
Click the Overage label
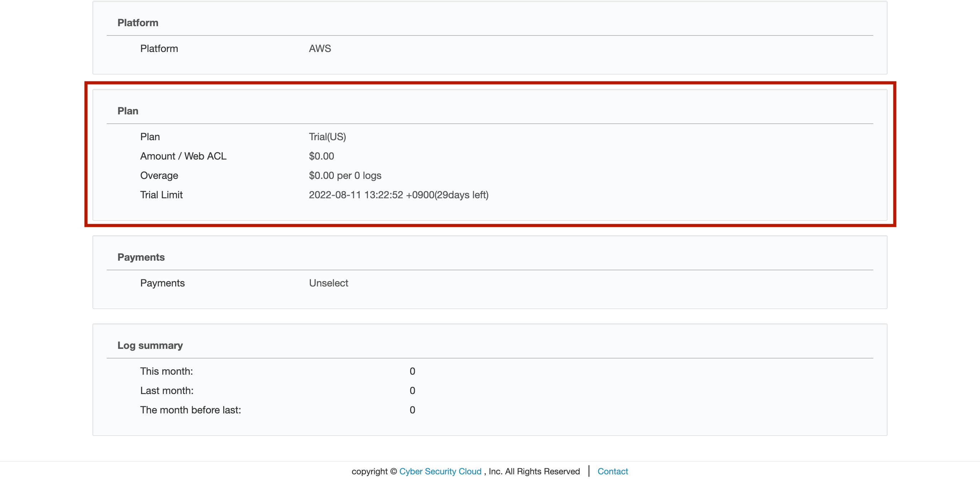click(x=159, y=176)
